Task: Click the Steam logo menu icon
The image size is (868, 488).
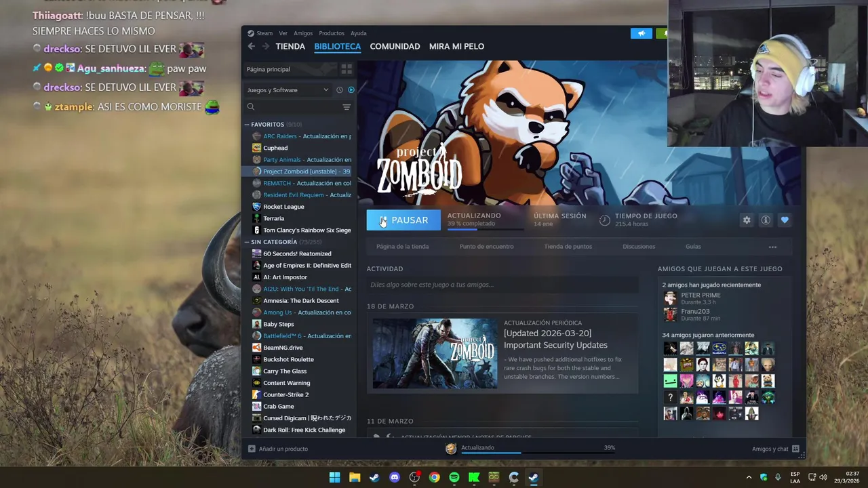Action: click(x=251, y=33)
